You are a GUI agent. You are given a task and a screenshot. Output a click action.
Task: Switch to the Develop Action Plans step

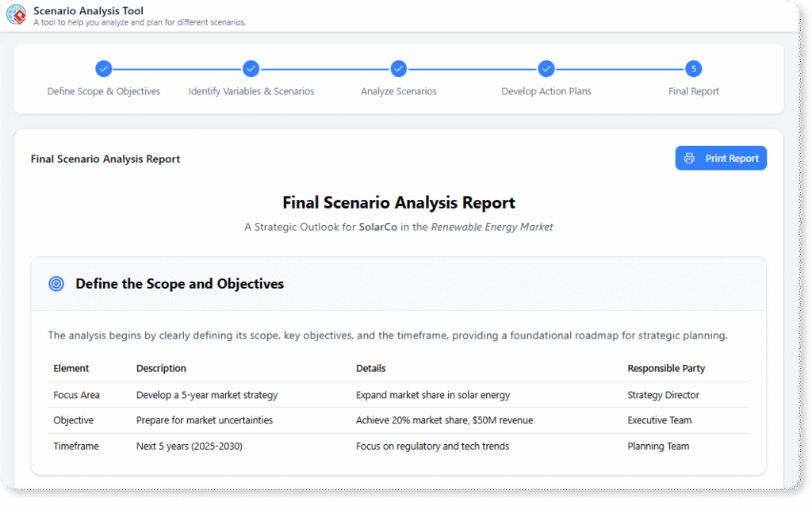546,91
